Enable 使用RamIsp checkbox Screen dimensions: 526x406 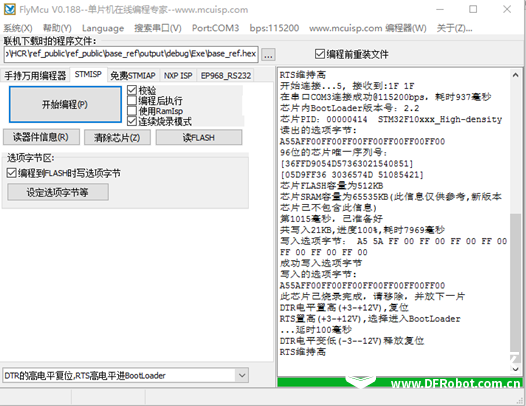tap(155, 111)
